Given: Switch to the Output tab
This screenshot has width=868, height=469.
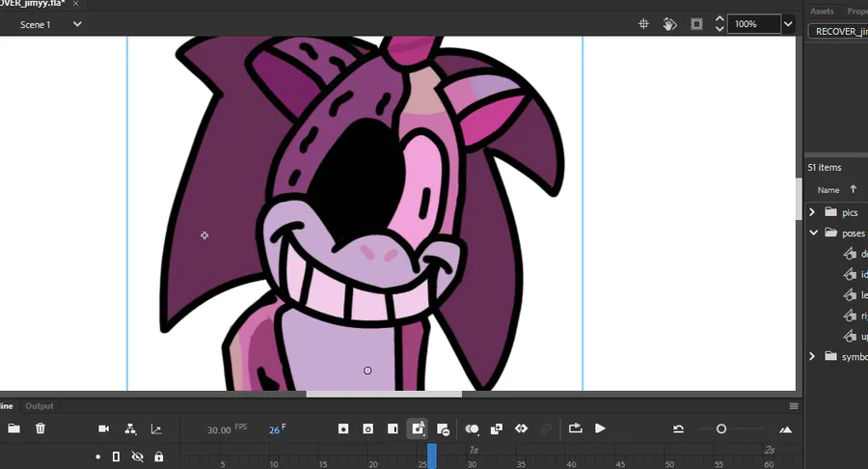Looking at the screenshot, I should click(x=40, y=406).
